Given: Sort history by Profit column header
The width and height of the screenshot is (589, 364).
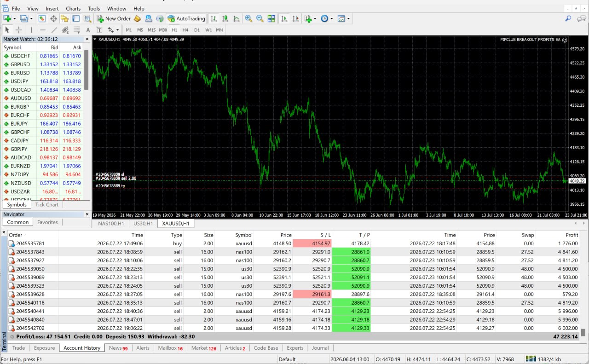Looking at the screenshot, I should tap(572, 235).
